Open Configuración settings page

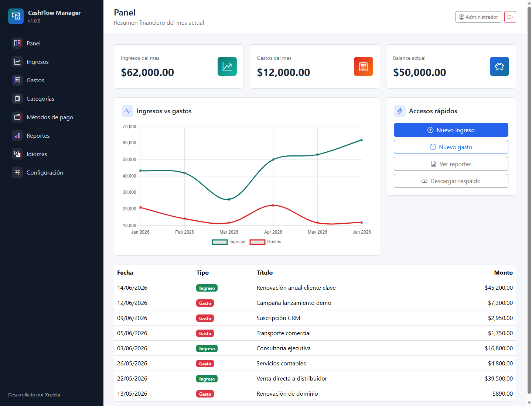coord(52,172)
